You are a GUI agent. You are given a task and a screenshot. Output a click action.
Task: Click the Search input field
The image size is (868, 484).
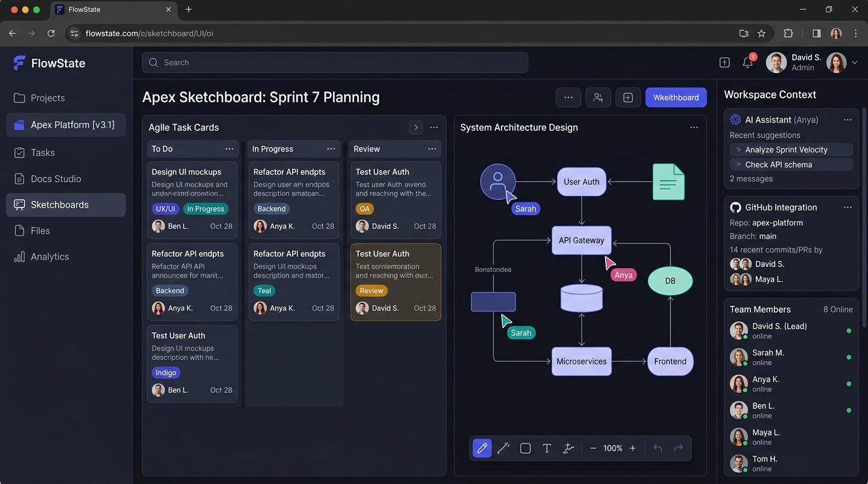pos(335,62)
